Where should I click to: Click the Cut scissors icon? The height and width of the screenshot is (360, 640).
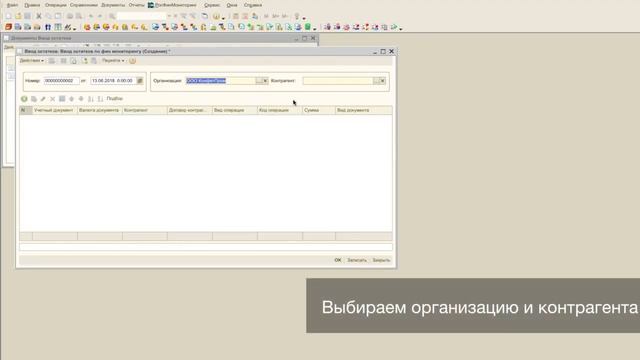(39, 16)
